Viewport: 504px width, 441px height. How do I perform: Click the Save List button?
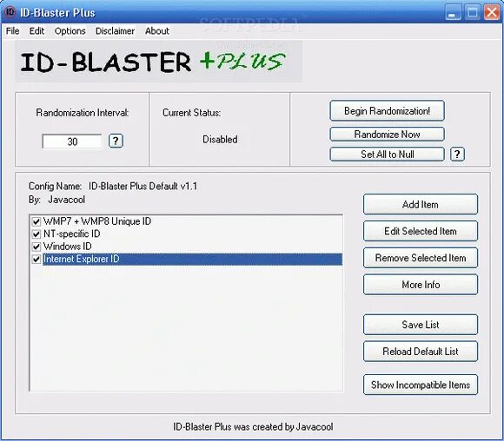pyautogui.click(x=421, y=325)
